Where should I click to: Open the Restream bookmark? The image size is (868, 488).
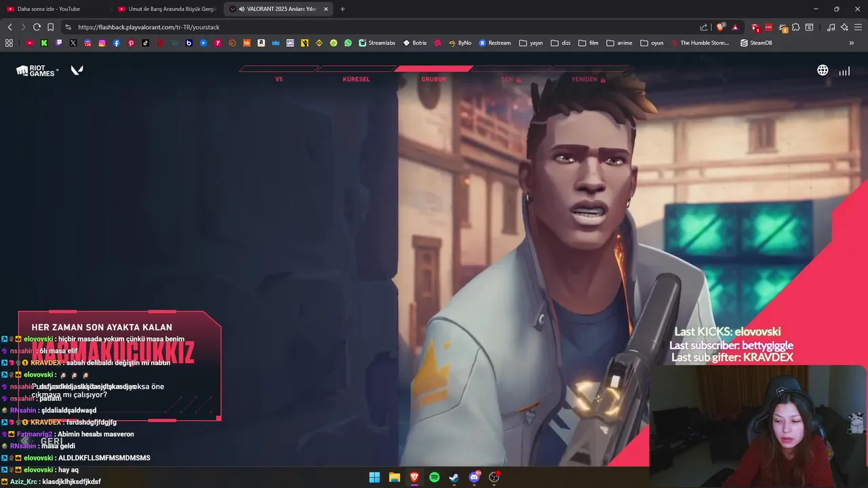coord(495,43)
